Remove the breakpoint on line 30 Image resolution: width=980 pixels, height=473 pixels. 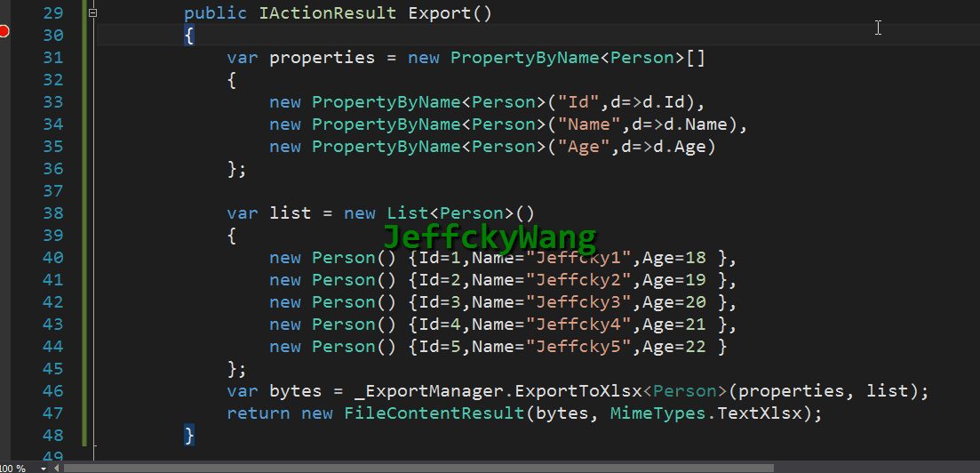[x=4, y=31]
